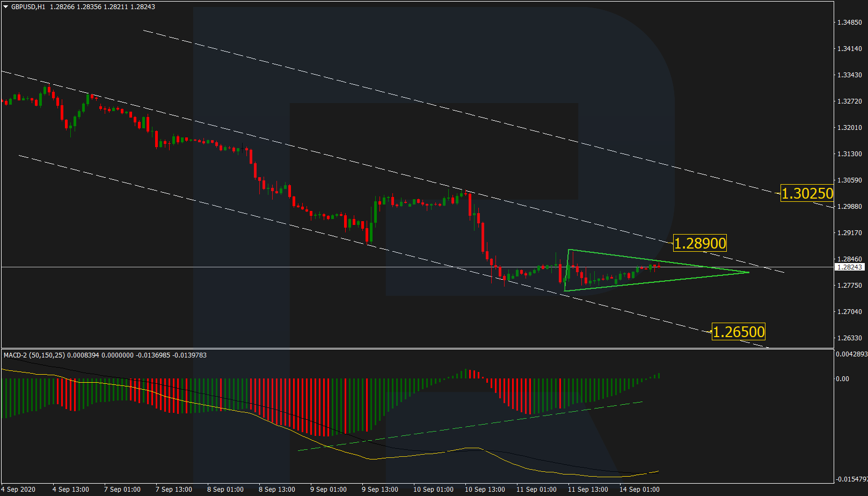Click price scale value 1.32720
The image size is (868, 496).
tap(850, 101)
